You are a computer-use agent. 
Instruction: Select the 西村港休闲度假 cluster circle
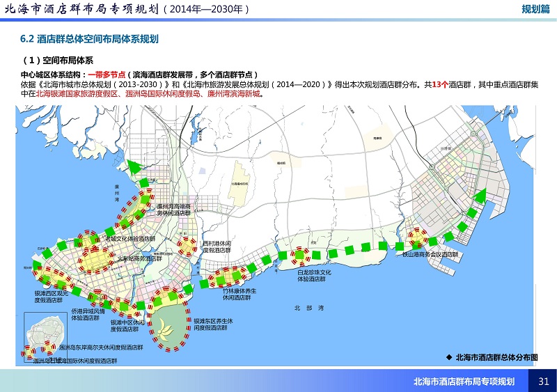pos(187,246)
